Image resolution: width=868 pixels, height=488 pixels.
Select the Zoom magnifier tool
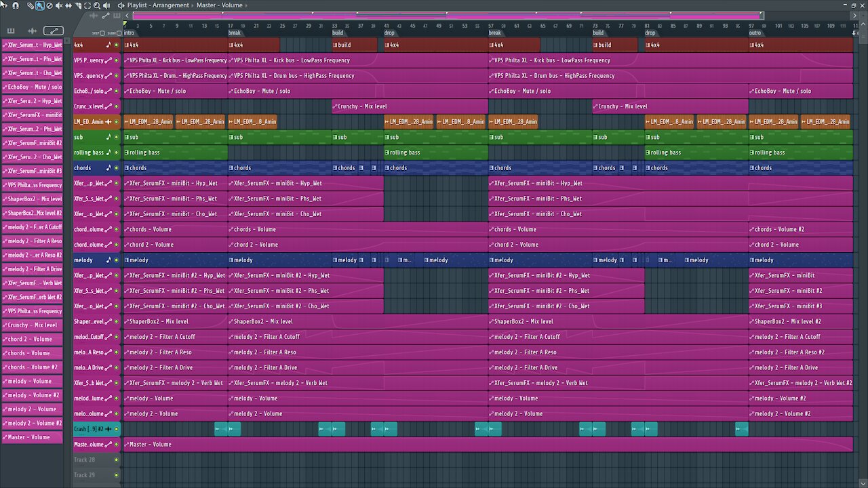click(x=97, y=5)
